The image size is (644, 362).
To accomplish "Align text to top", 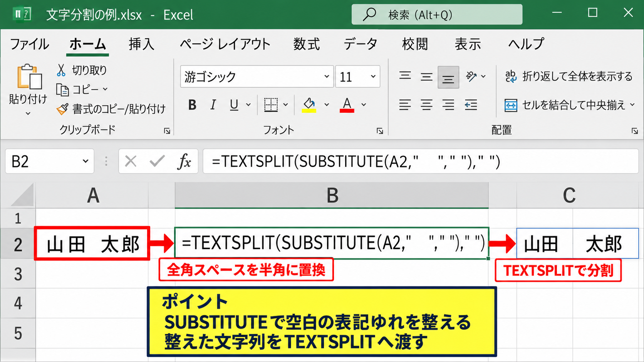I will pyautogui.click(x=405, y=76).
